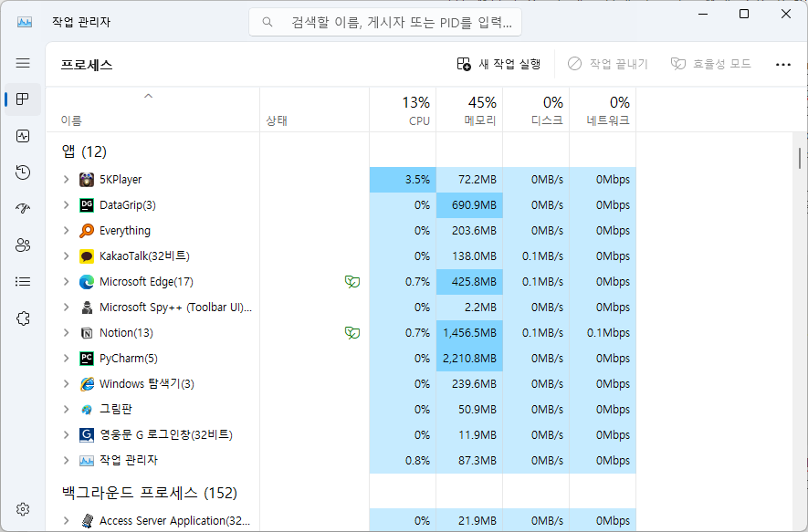Sort processes by CPU column
Screen dimensions: 808x532
click(403, 110)
